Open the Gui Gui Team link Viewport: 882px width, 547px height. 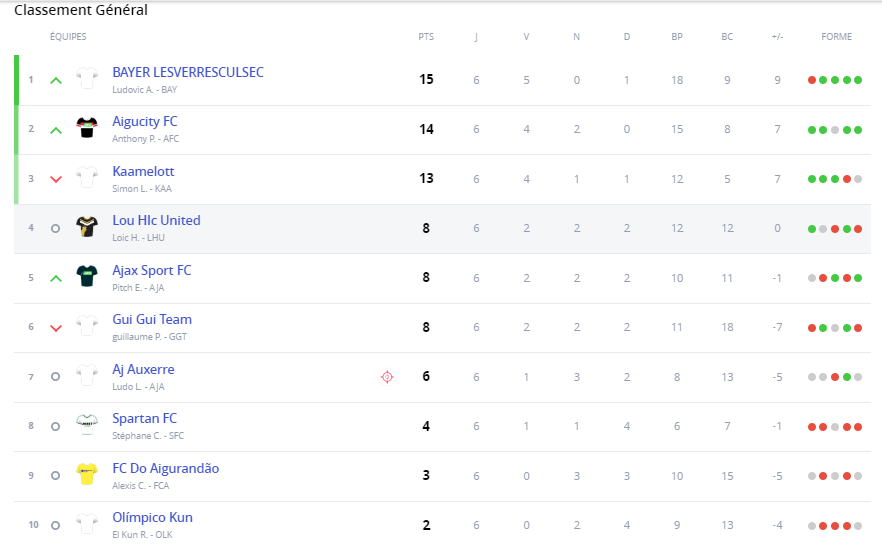point(152,319)
